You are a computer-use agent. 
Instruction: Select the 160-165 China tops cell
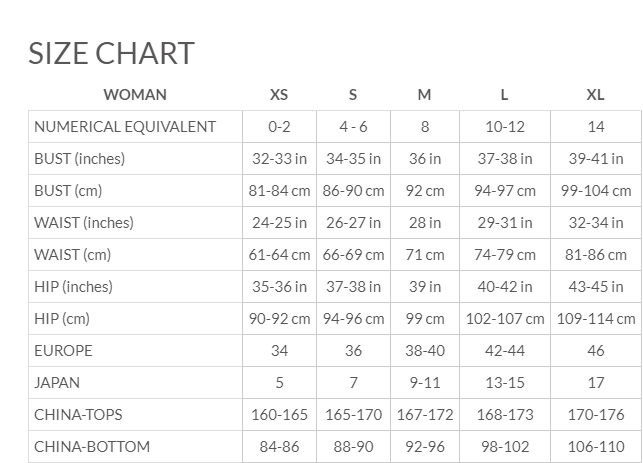[x=279, y=415]
